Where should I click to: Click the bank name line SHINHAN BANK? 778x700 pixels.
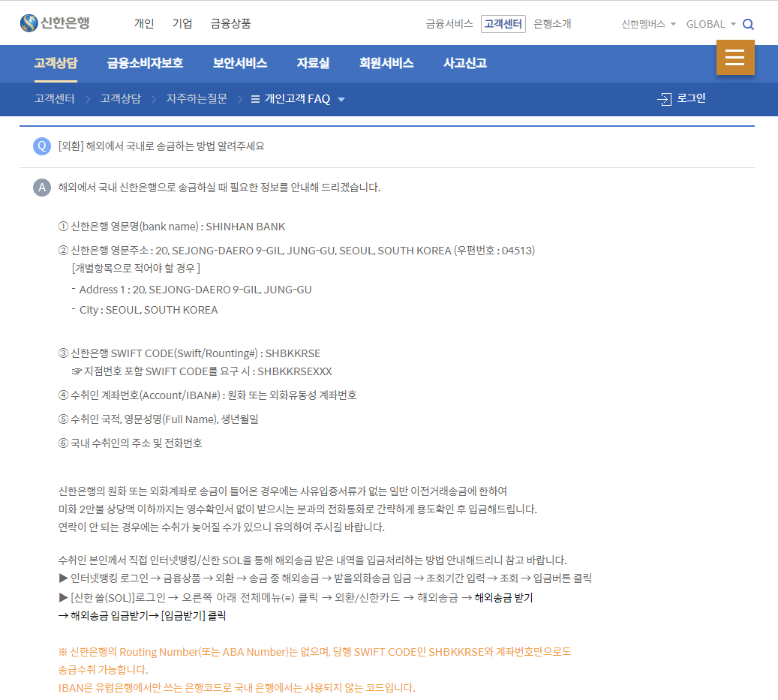[172, 227]
